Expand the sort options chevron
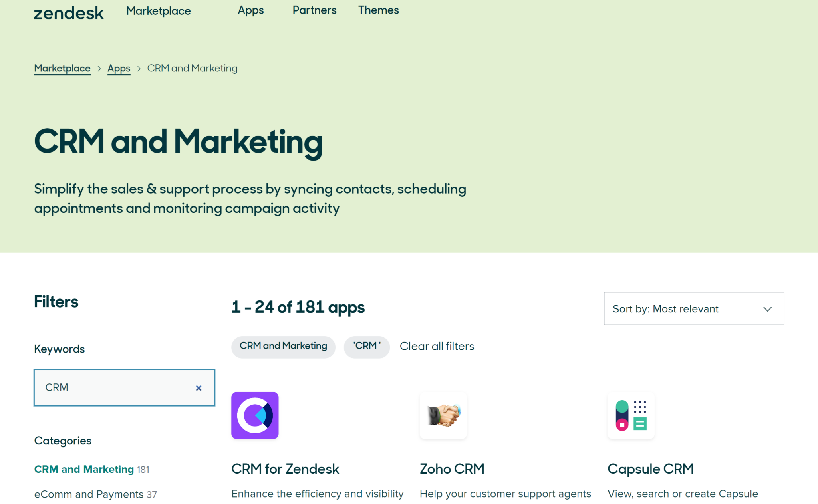This screenshot has height=504, width=818. 767,309
